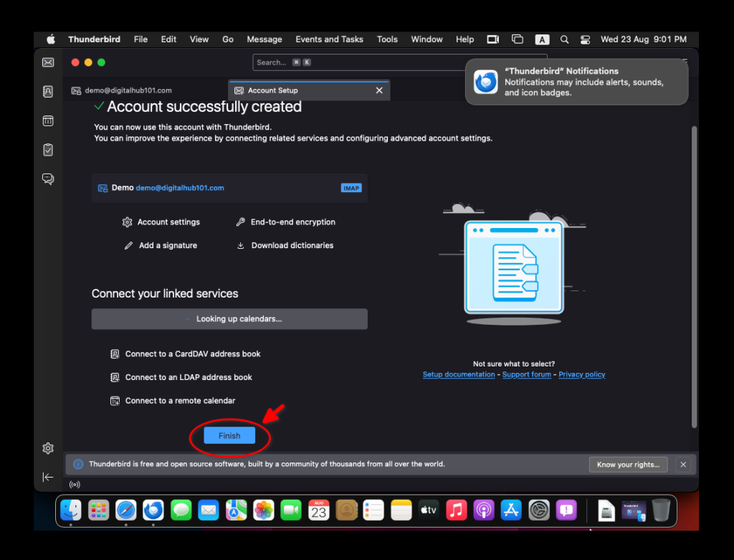This screenshot has width=734, height=560.
Task: Open Maps from the dock
Action: point(236,510)
